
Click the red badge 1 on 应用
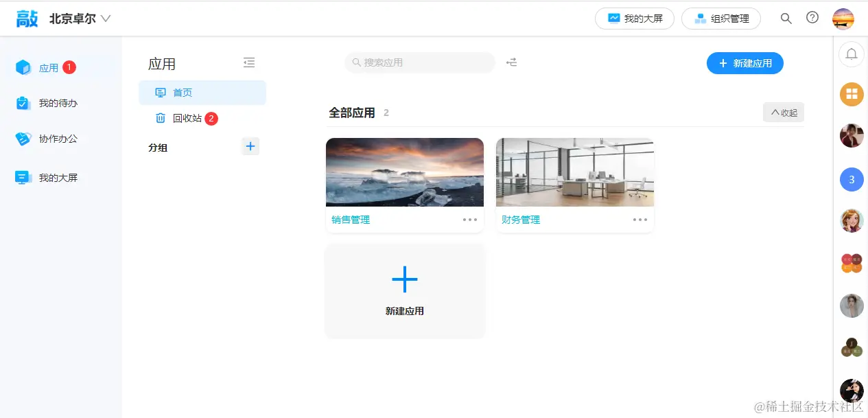[69, 67]
